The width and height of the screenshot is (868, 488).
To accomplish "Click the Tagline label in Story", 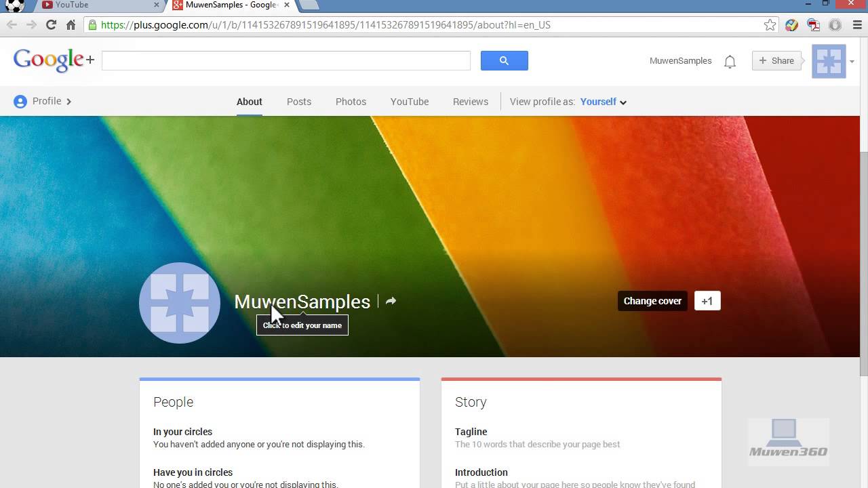I will tap(471, 432).
